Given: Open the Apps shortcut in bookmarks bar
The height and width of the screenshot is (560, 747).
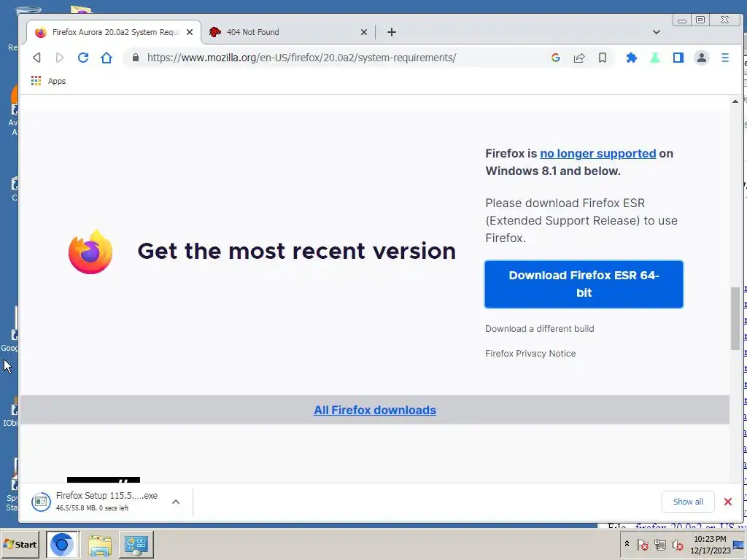Looking at the screenshot, I should 49,81.
